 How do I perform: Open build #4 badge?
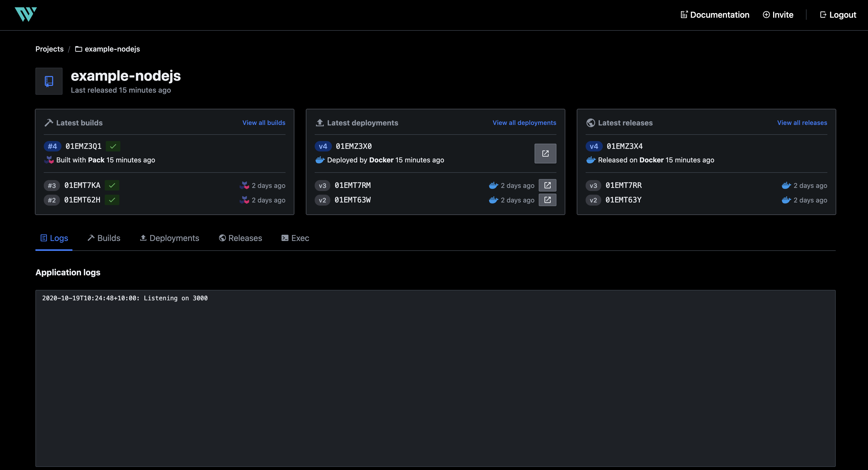tap(52, 146)
